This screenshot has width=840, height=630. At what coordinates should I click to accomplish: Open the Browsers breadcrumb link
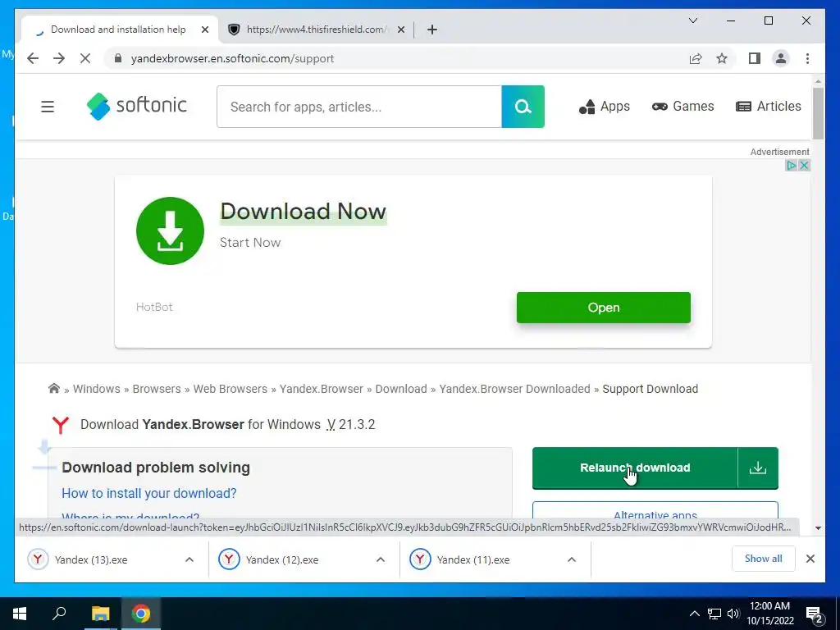[x=157, y=389]
